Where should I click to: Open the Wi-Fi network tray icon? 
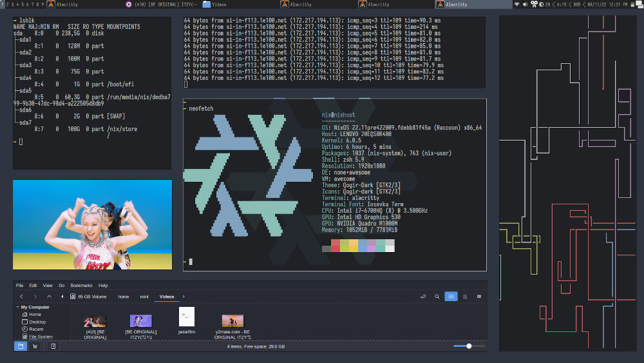click(516, 4)
